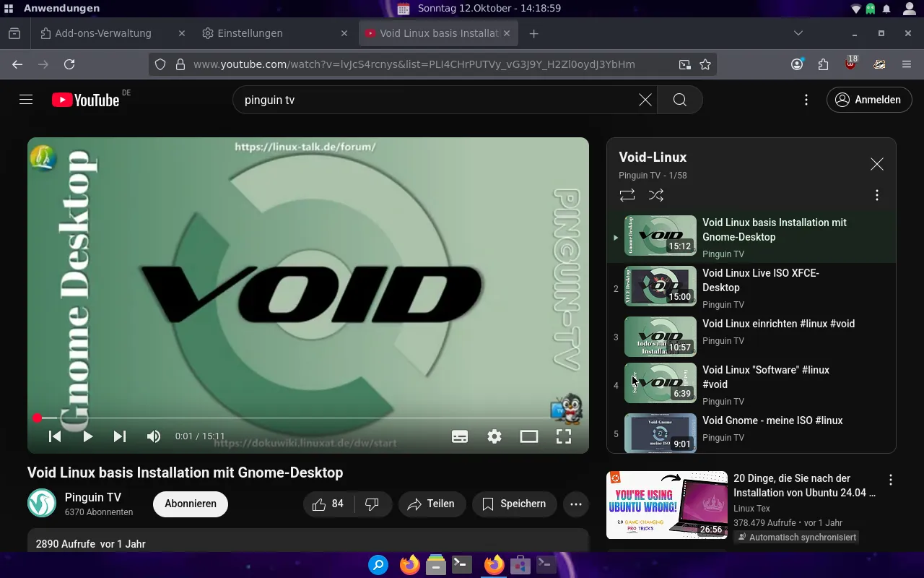Switch to the Einstellungen tab
Image resolution: width=924 pixels, height=578 pixels.
click(250, 33)
